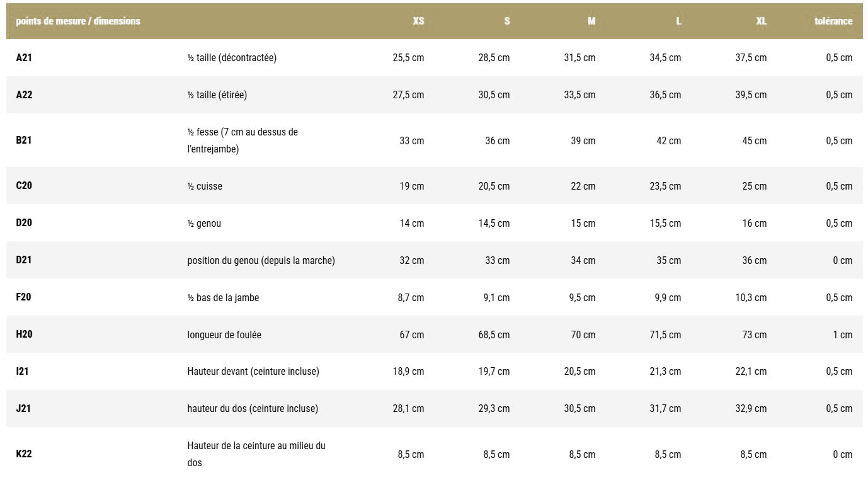Screen dimensions: 868x480
Task: Click the 1 cm tolerance value
Action: pyautogui.click(x=842, y=334)
